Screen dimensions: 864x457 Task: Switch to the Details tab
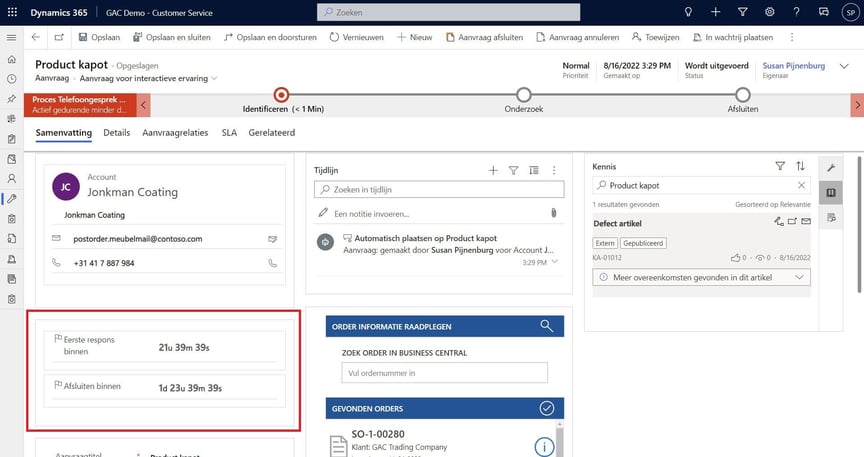(117, 133)
